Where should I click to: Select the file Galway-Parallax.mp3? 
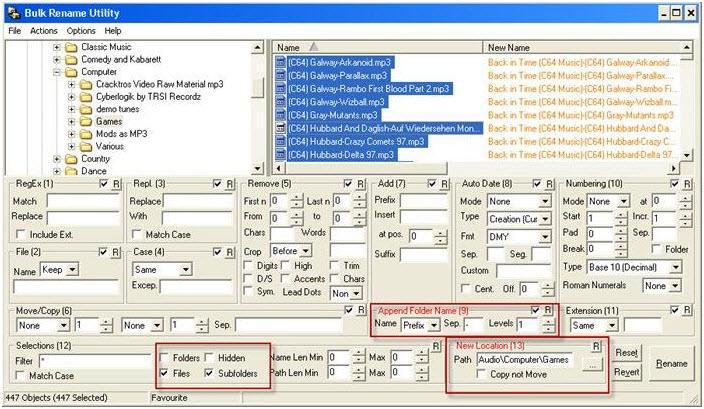click(x=337, y=76)
